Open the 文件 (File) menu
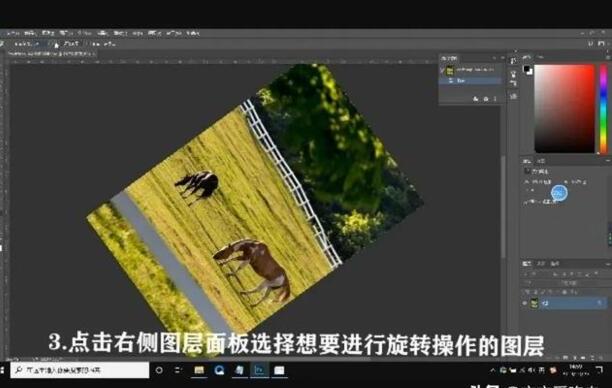612x388 pixels. (x=12, y=34)
